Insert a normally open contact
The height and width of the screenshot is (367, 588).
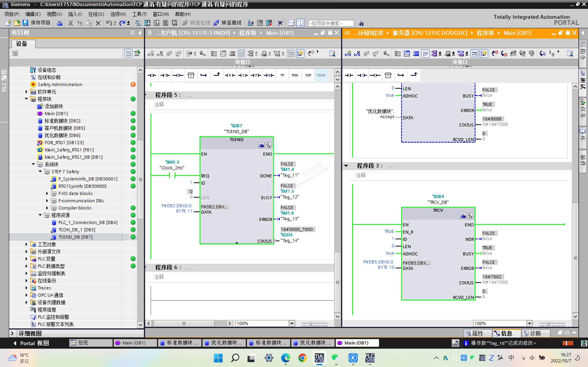(152, 75)
